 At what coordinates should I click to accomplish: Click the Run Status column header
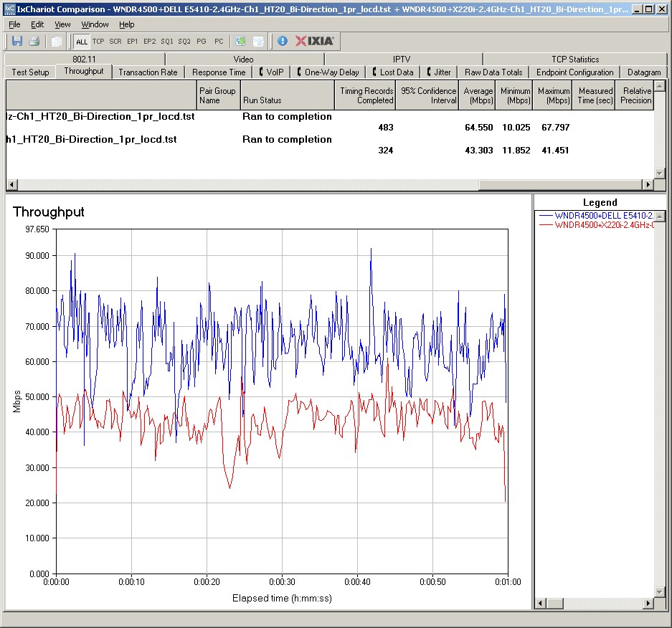pos(287,95)
